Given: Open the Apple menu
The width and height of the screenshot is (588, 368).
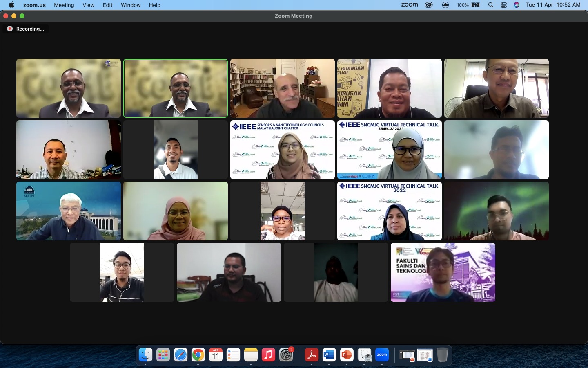Looking at the screenshot, I should point(11,5).
